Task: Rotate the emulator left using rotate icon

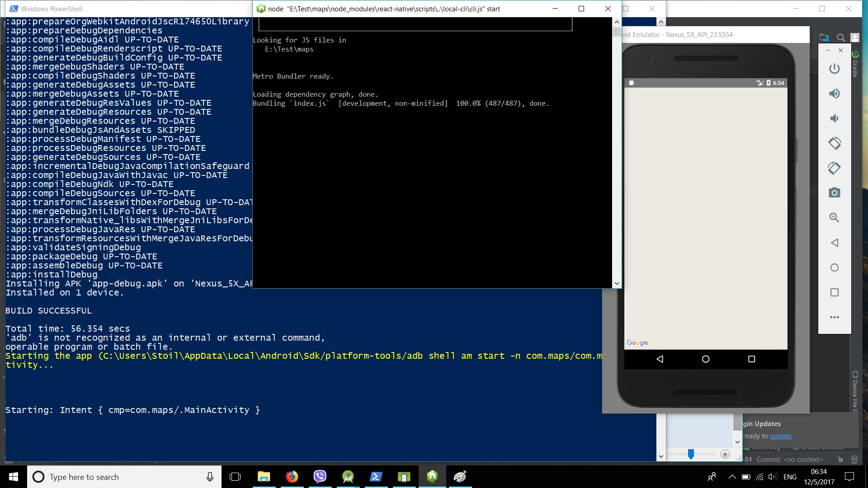Action: [834, 143]
